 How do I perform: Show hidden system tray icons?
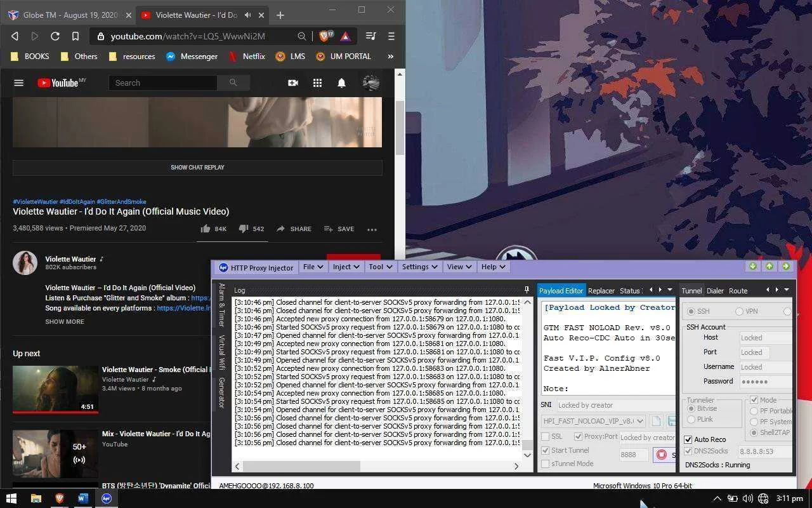point(717,498)
